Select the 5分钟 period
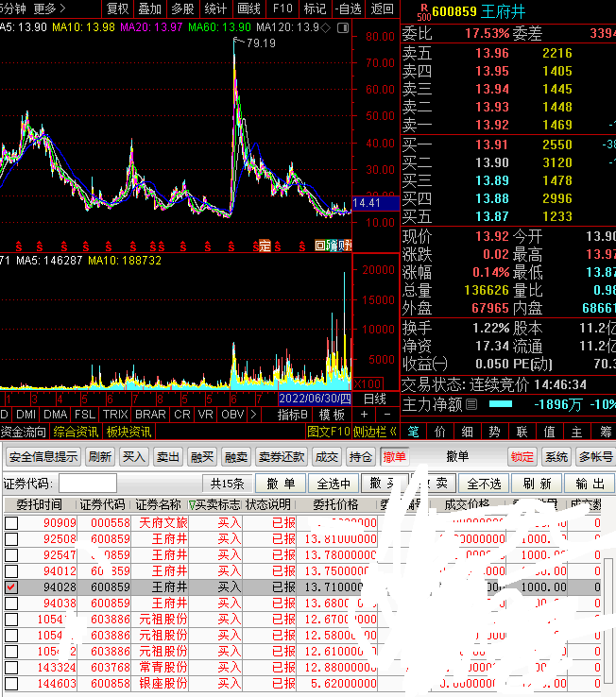The width and height of the screenshot is (616, 697). pos(13,8)
